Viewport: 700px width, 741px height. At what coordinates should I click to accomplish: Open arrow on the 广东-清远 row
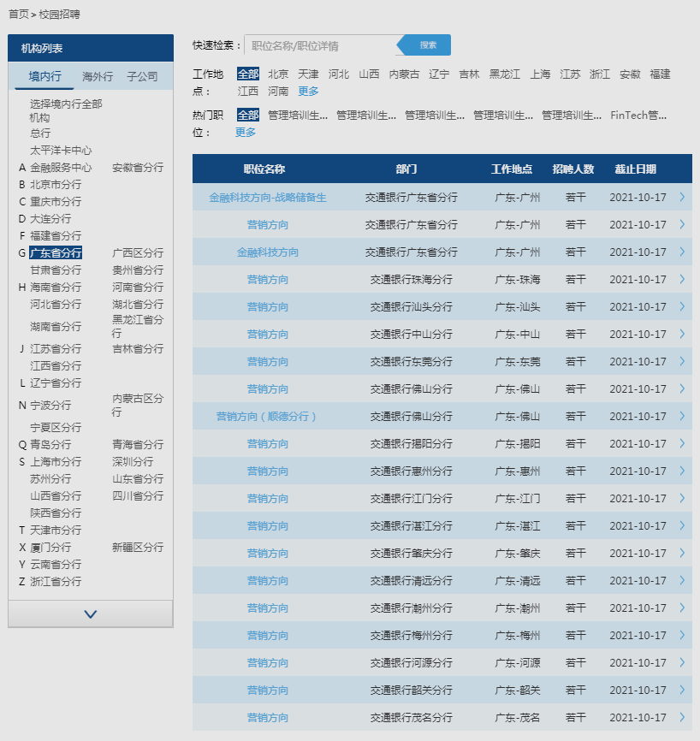[x=682, y=581]
